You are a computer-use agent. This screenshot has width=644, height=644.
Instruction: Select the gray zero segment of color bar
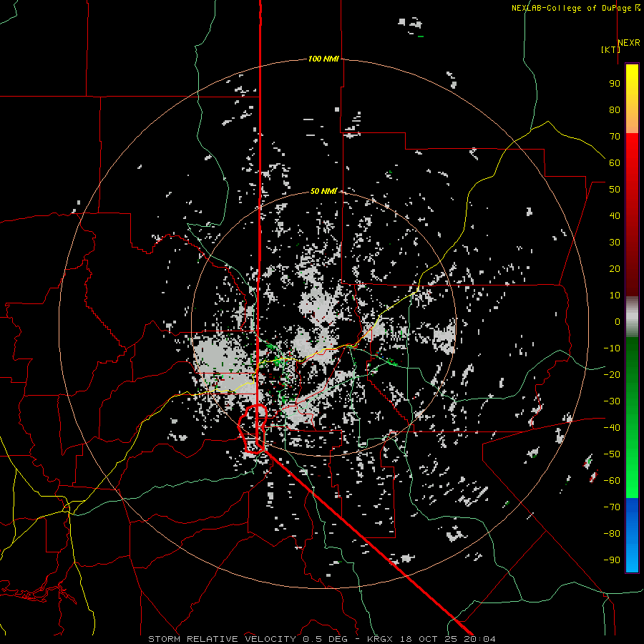point(632,317)
